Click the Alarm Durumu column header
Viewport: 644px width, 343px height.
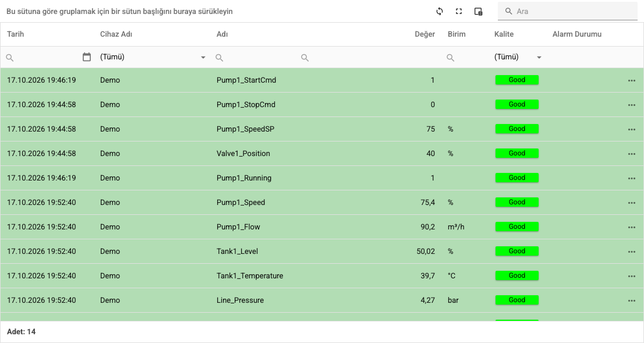[577, 34]
